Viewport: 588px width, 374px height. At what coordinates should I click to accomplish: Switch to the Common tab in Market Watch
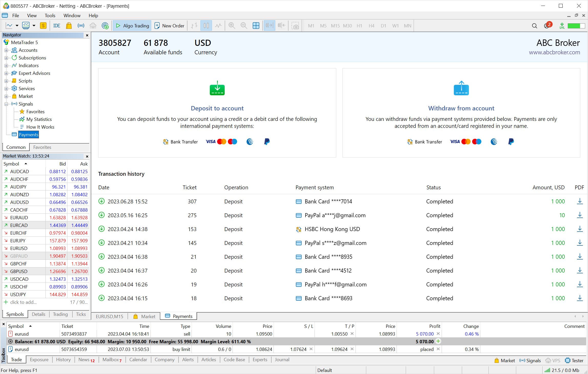tap(16, 147)
